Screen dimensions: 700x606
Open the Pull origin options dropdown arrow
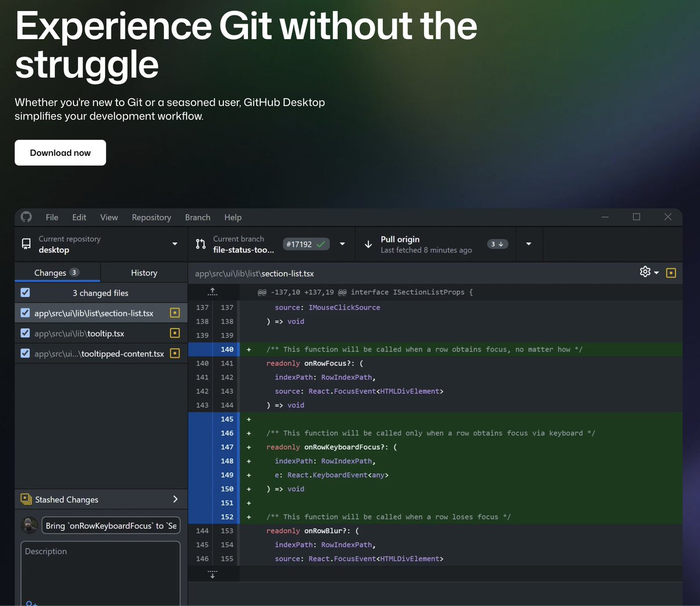click(x=528, y=244)
